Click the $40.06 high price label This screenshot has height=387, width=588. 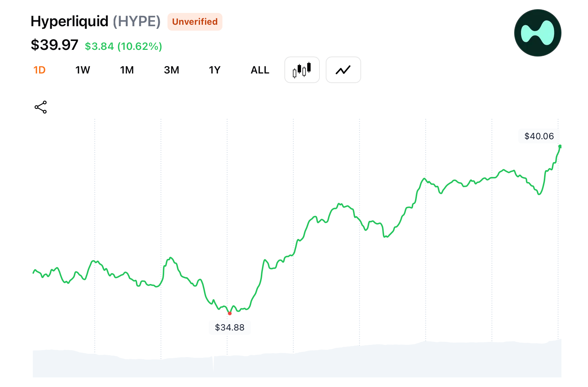539,136
